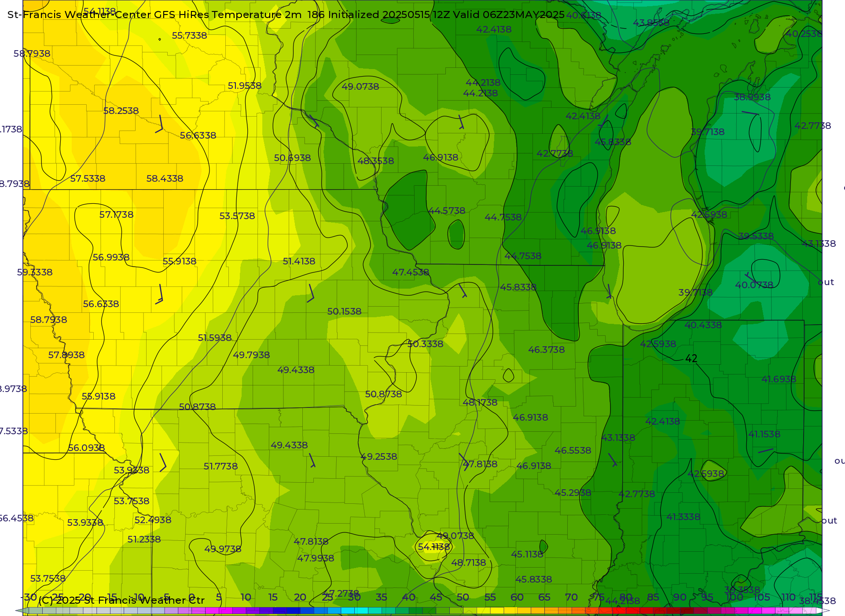This screenshot has height=616, width=845.
Task: Select the reading 51.7738
Action: tap(220, 466)
